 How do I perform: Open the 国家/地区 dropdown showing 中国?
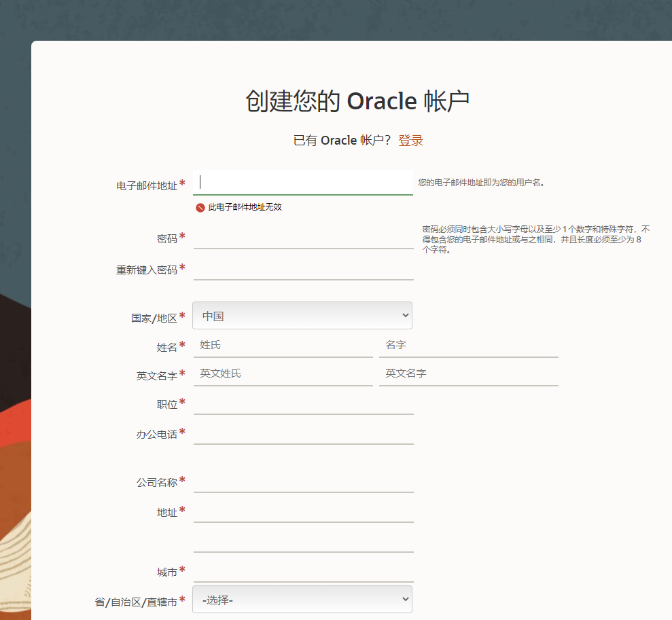[x=302, y=316]
